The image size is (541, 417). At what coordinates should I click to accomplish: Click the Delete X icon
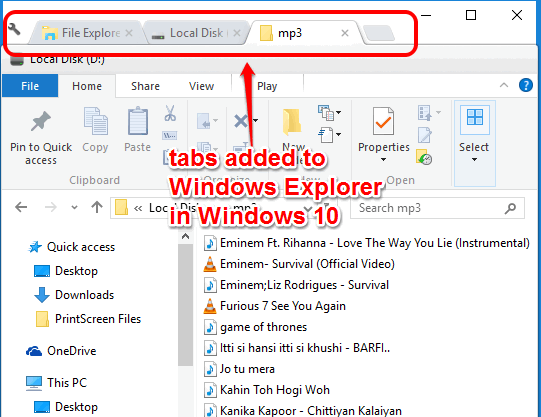point(241,121)
